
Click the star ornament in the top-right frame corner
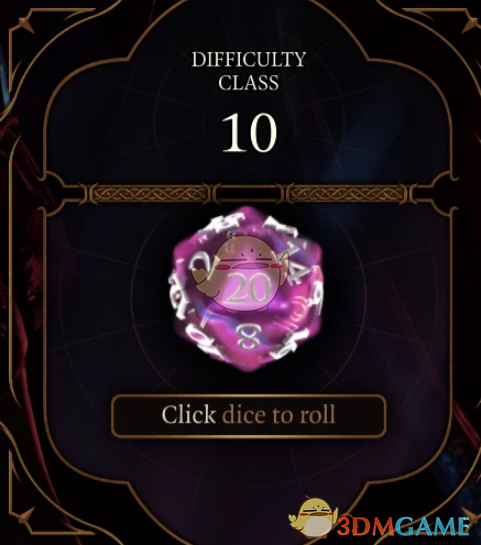[x=472, y=23]
